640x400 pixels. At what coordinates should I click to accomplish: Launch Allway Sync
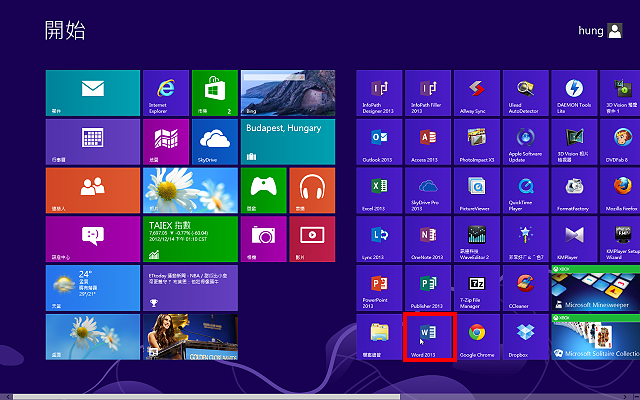pyautogui.click(x=477, y=93)
